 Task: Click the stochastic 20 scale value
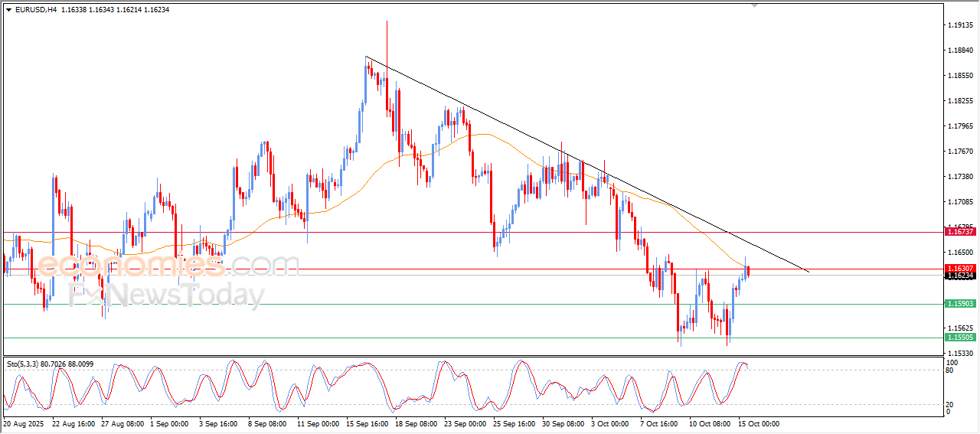pyautogui.click(x=951, y=403)
